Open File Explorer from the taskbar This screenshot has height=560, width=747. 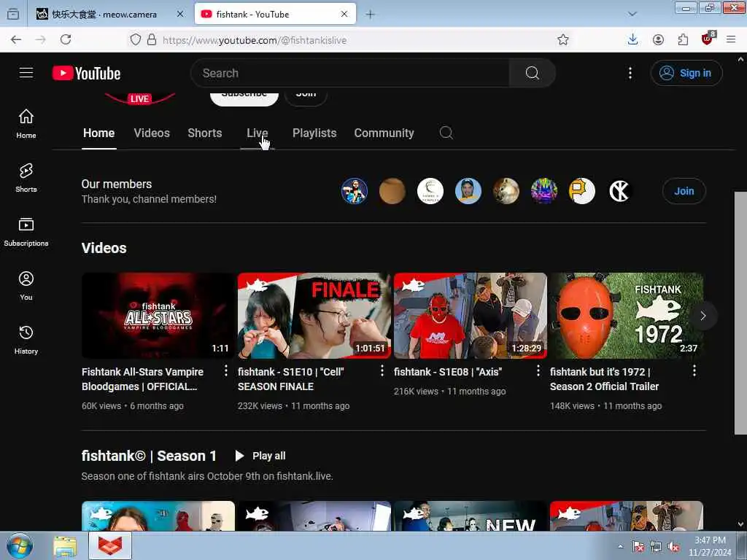[x=65, y=546]
